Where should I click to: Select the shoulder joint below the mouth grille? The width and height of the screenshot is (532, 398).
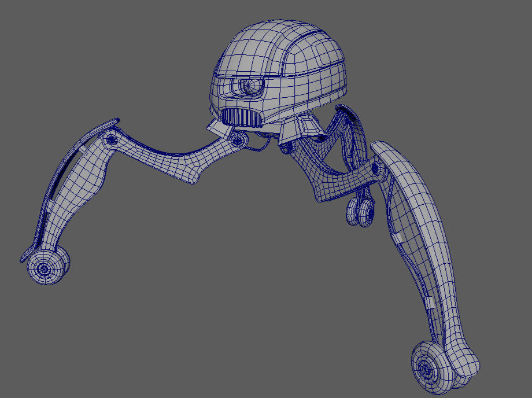pos(237,141)
